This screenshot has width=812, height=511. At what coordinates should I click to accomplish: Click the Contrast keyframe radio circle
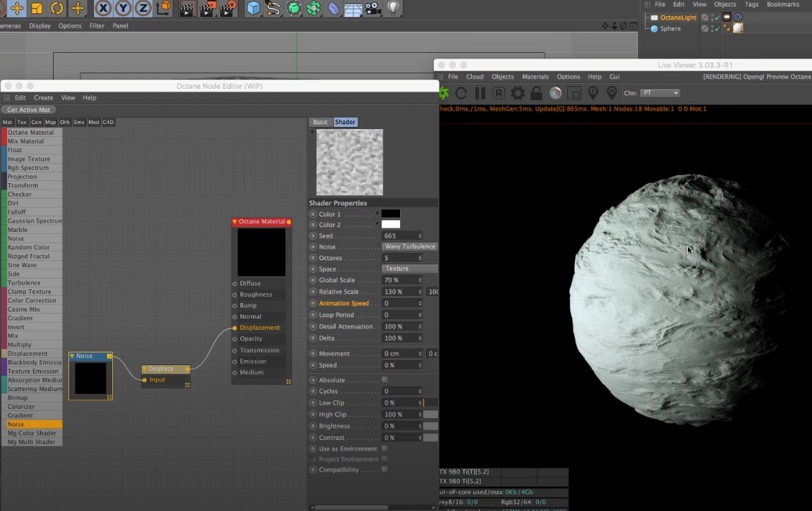point(313,438)
